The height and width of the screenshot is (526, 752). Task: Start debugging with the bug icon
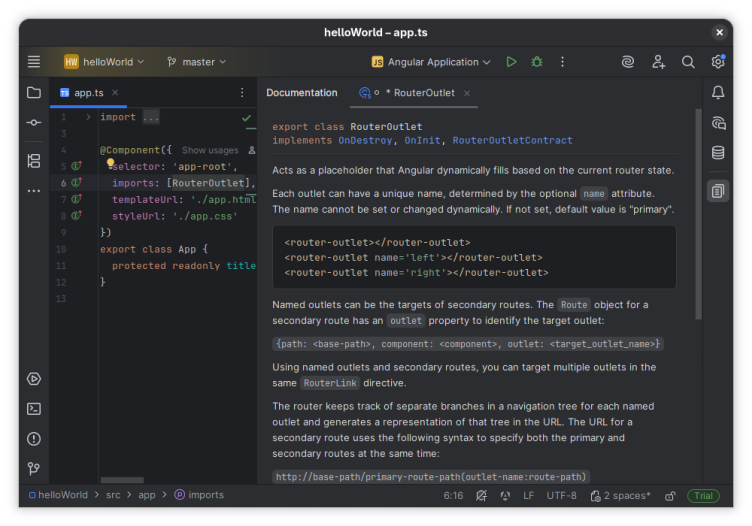[537, 62]
